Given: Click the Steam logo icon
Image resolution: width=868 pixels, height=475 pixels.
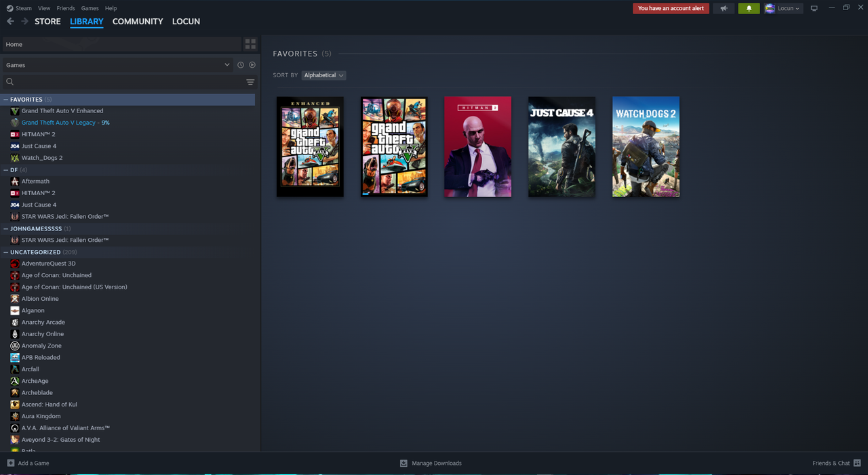Looking at the screenshot, I should pyautogui.click(x=9, y=8).
